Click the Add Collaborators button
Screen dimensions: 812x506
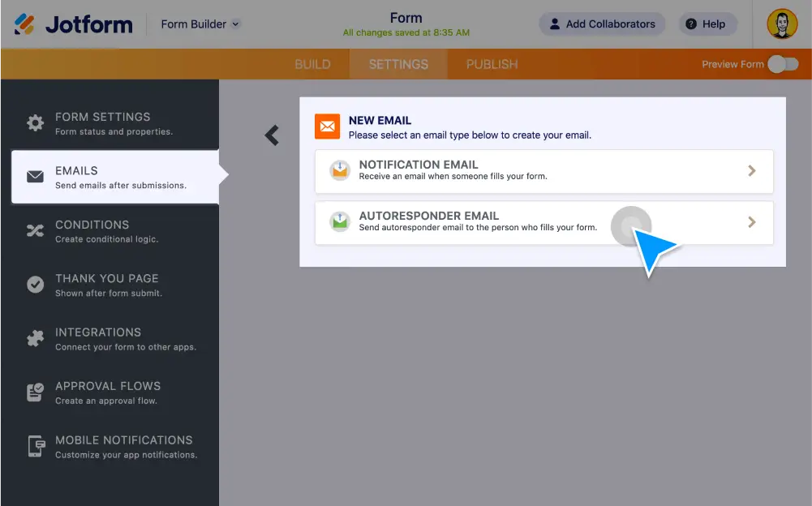point(602,24)
